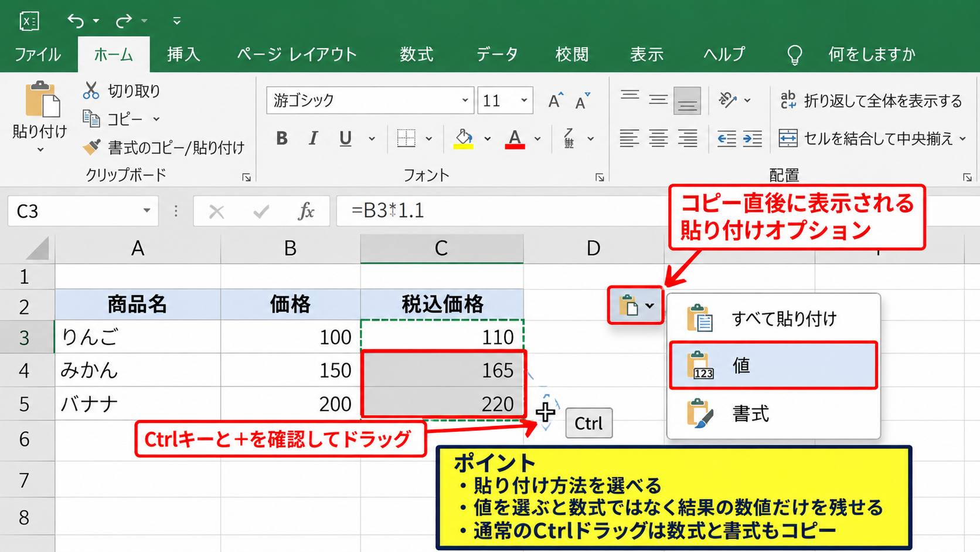Click the paste options clipboard icon
The width and height of the screenshot is (980, 552).
(628, 305)
